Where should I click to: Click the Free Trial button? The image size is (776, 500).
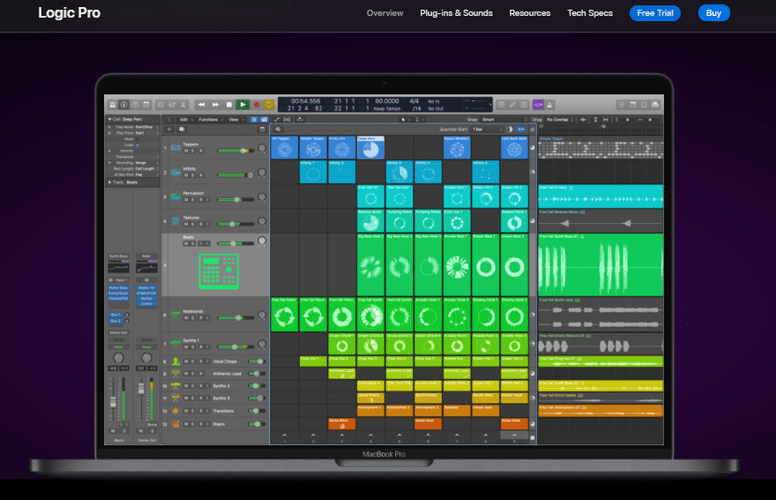pos(655,13)
